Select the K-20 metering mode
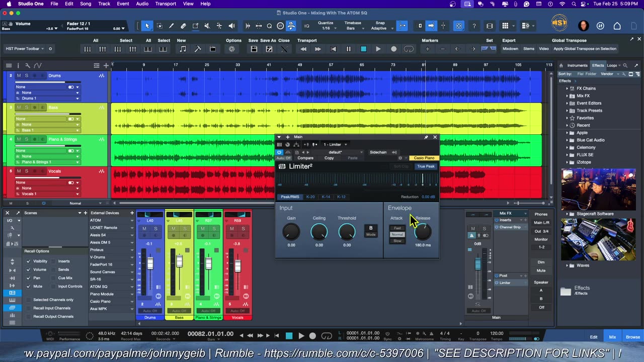Image resolution: width=644 pixels, height=362 pixels. point(310,197)
